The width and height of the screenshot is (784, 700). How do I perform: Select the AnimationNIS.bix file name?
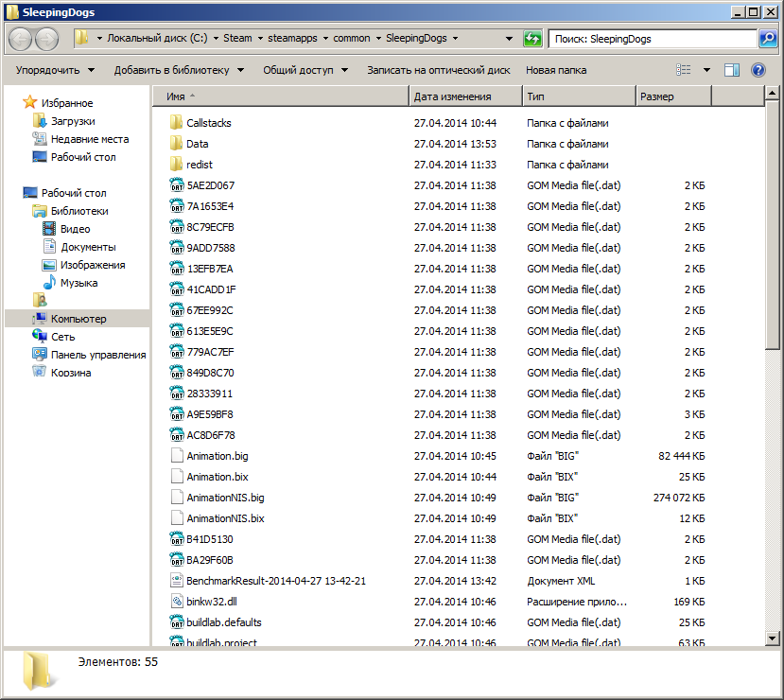(x=225, y=518)
